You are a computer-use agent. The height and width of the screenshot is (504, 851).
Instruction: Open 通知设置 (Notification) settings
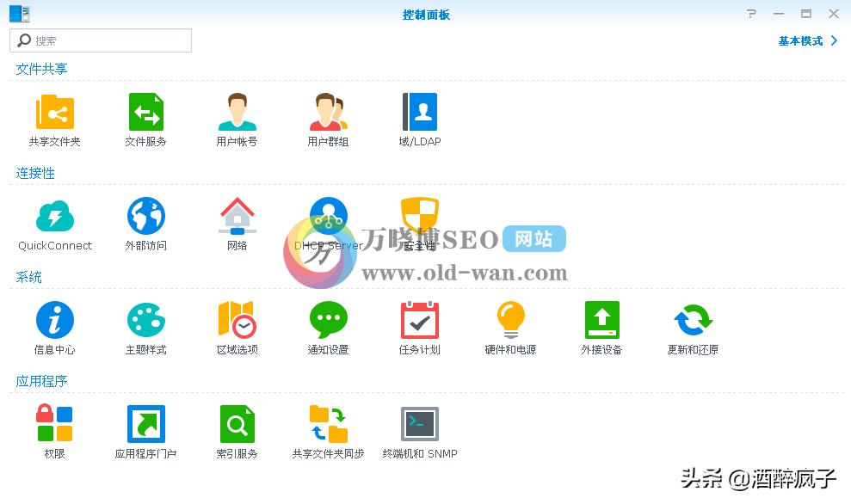click(x=328, y=322)
